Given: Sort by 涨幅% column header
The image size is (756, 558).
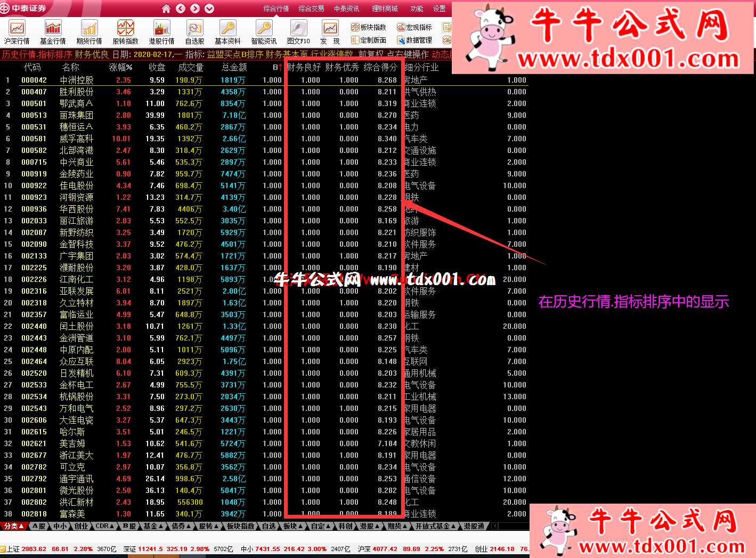Looking at the screenshot, I should [x=121, y=67].
